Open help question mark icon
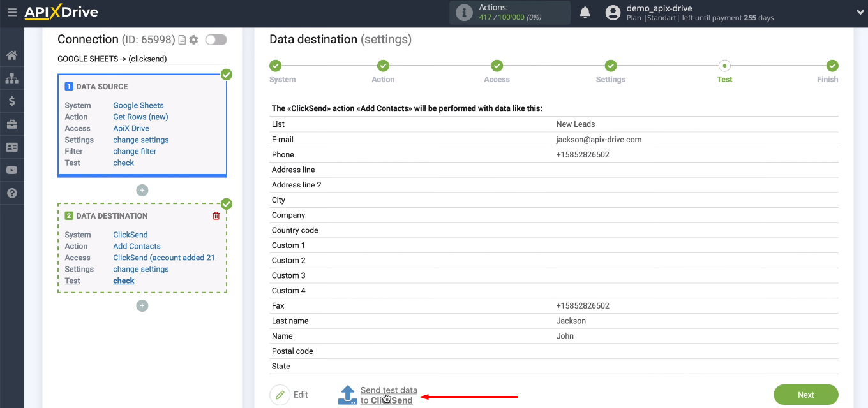868x408 pixels. pos(11,193)
